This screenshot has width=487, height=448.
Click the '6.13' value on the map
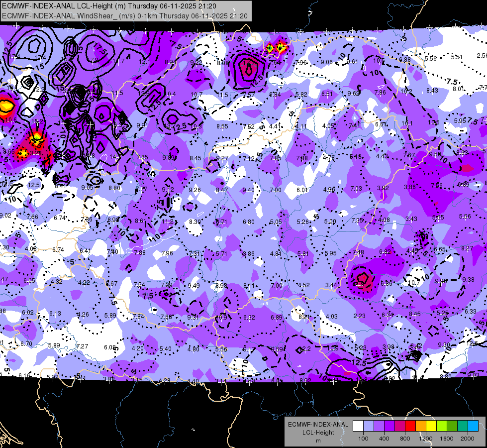(55, 314)
